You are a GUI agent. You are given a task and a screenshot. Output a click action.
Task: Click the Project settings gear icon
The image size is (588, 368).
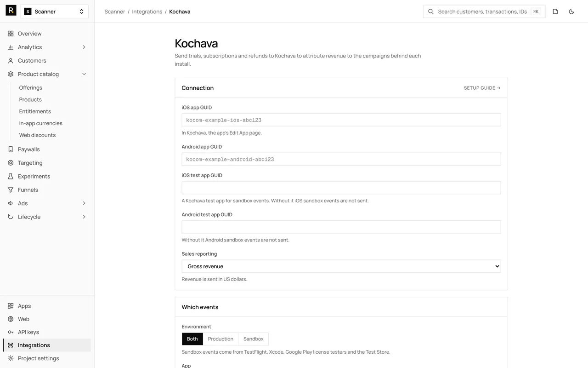11,358
